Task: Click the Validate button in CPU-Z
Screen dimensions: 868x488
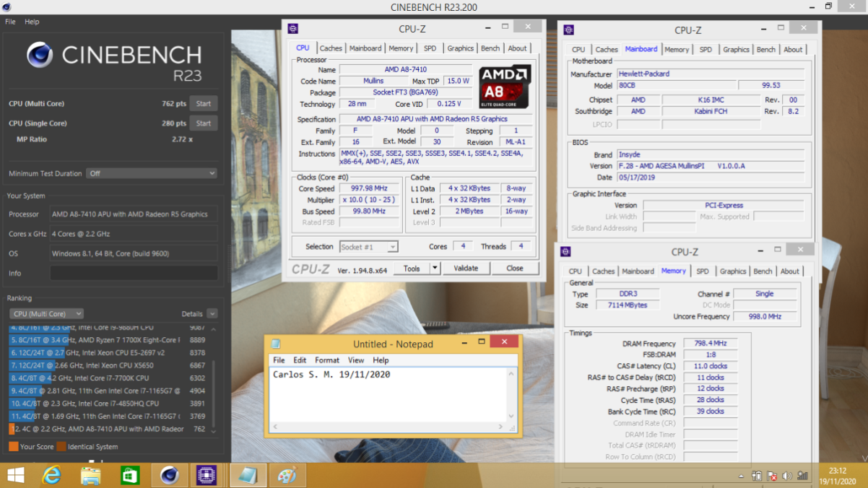Action: point(465,269)
